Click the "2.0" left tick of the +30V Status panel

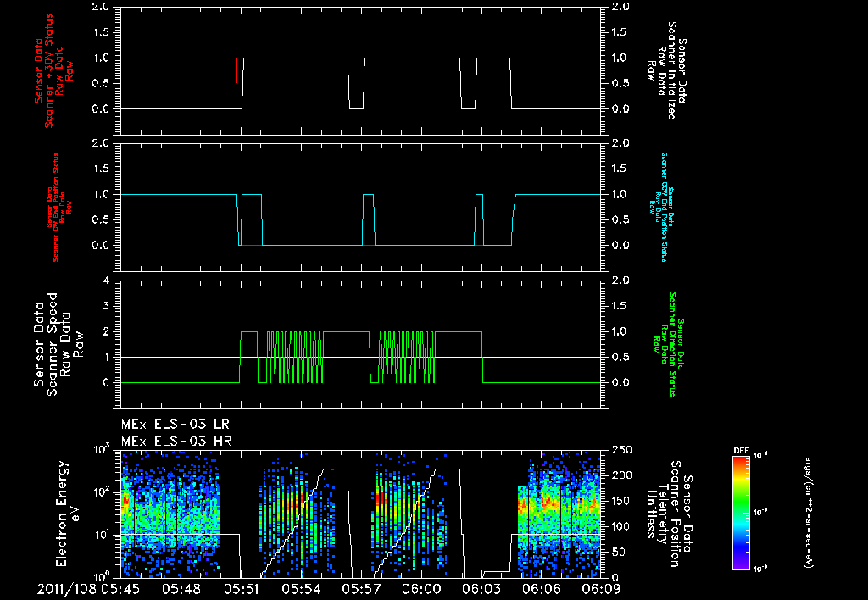coord(100,7)
